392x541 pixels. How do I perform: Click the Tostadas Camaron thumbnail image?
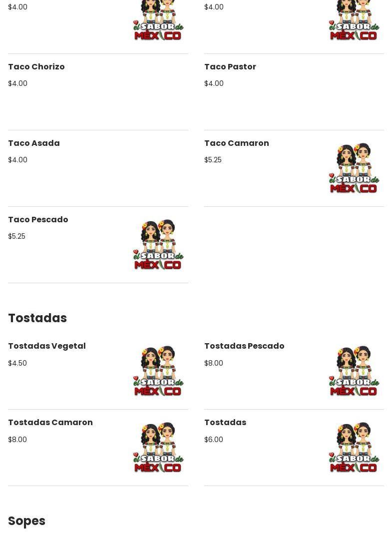(158, 448)
